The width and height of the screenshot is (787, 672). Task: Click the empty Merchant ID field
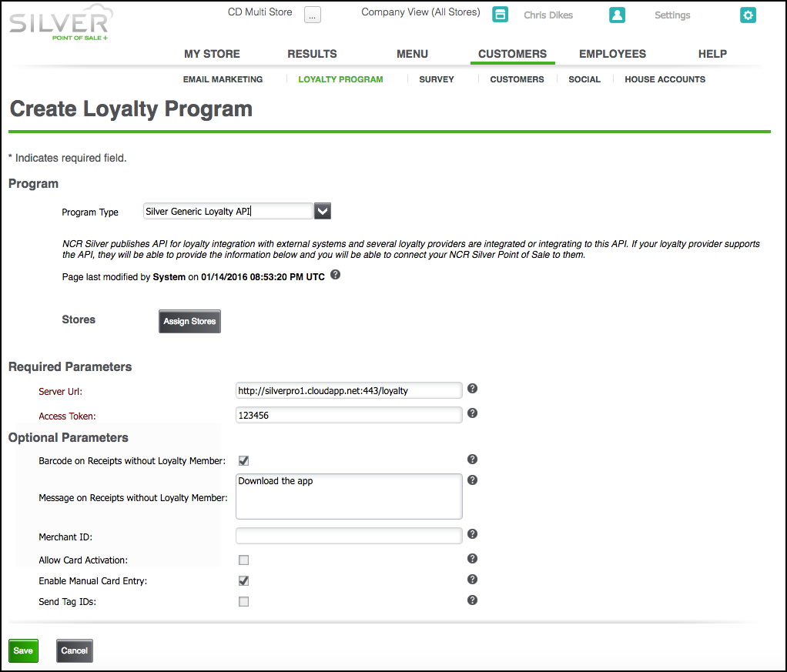pos(349,536)
